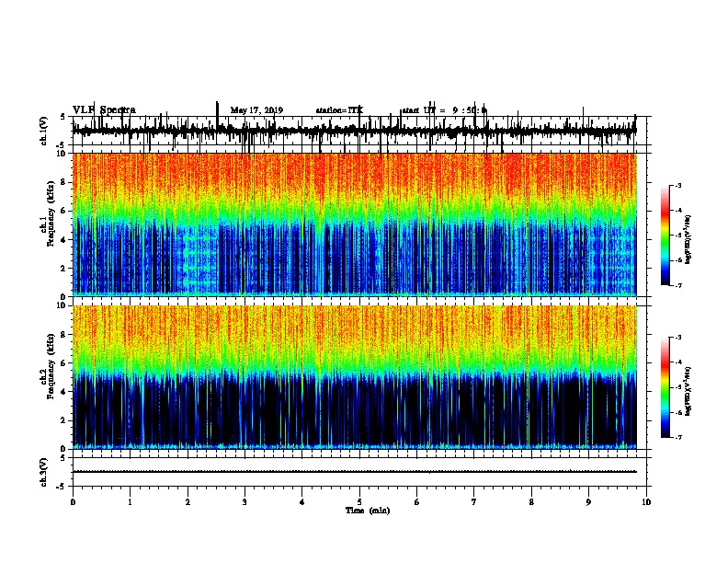Click the ch.1 voltage waveform trace
The width and height of the screenshot is (728, 563).
coord(354,131)
